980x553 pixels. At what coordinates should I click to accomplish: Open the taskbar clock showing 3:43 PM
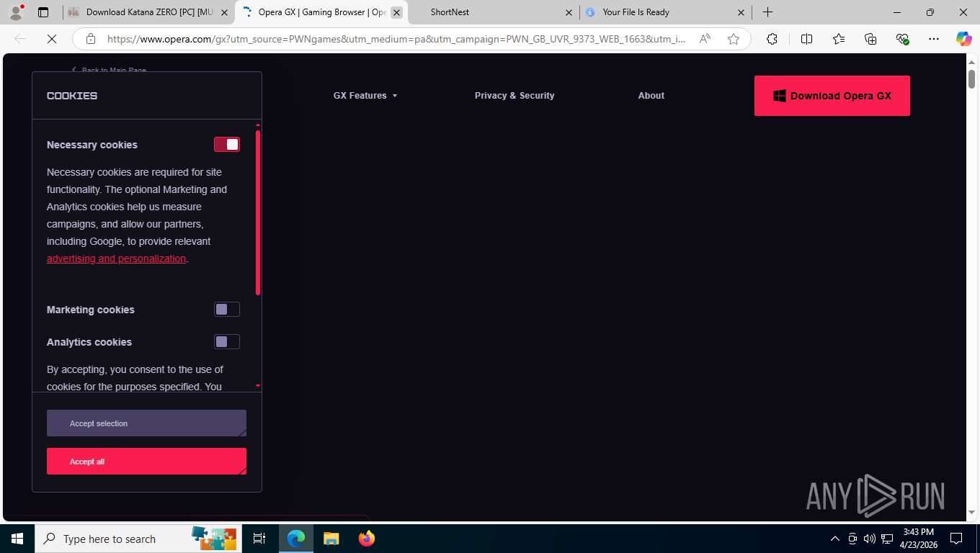pos(918,539)
